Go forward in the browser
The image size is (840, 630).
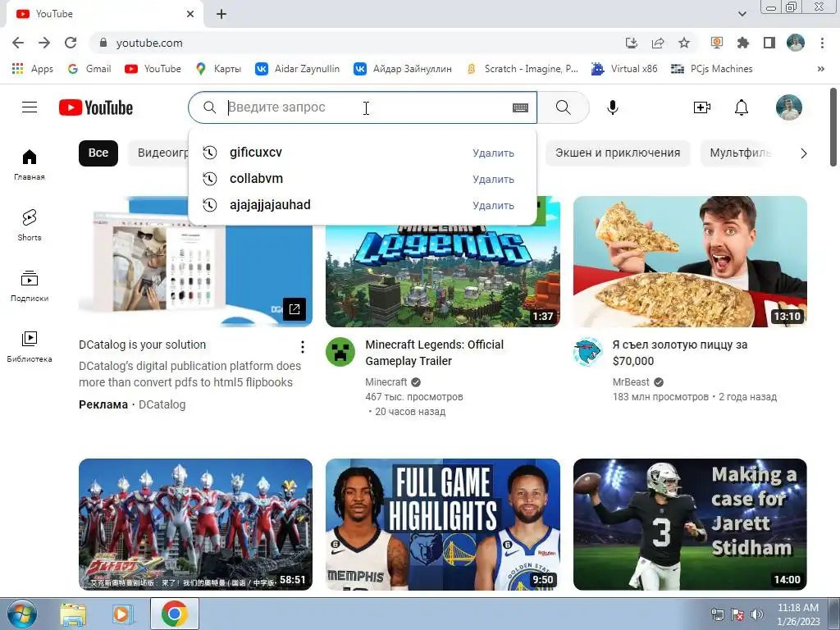click(x=44, y=43)
